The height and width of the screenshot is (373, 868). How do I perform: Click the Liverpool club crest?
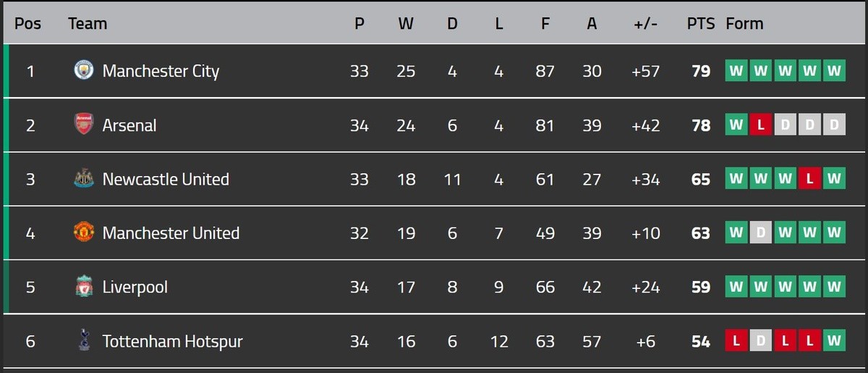tap(84, 287)
